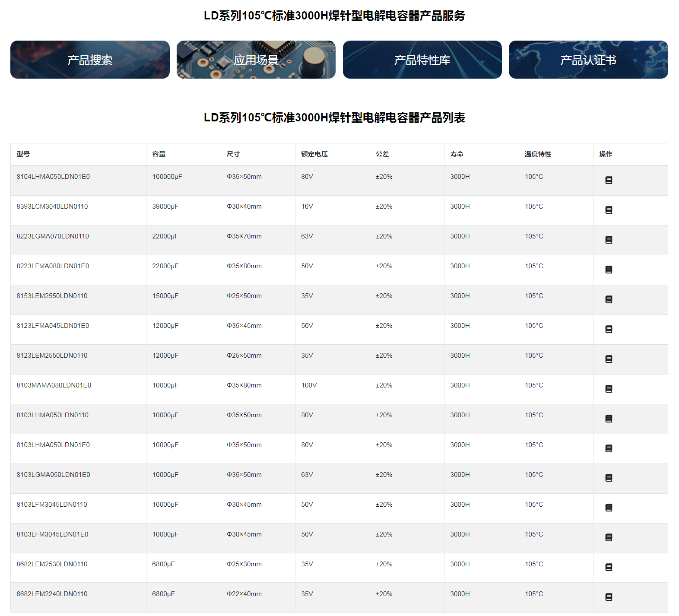This screenshot has height=616, width=679.
Task: Open the 应用场景 banner
Action: click(256, 60)
